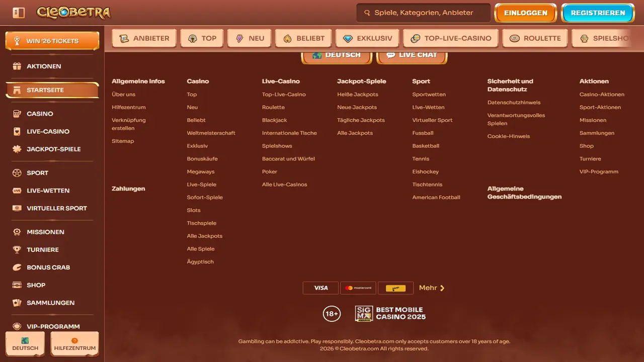Viewport: 644px width, 362px height.
Task: Click the Registrieren button
Action: 598,13
